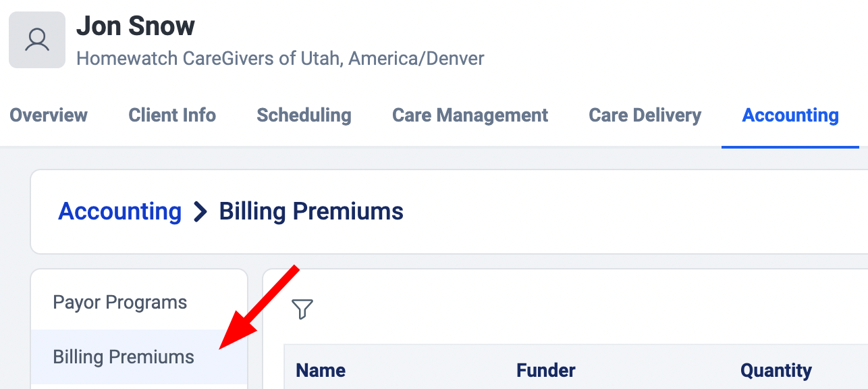Click the filter funnel icon
This screenshot has height=389, width=868.
[302, 309]
